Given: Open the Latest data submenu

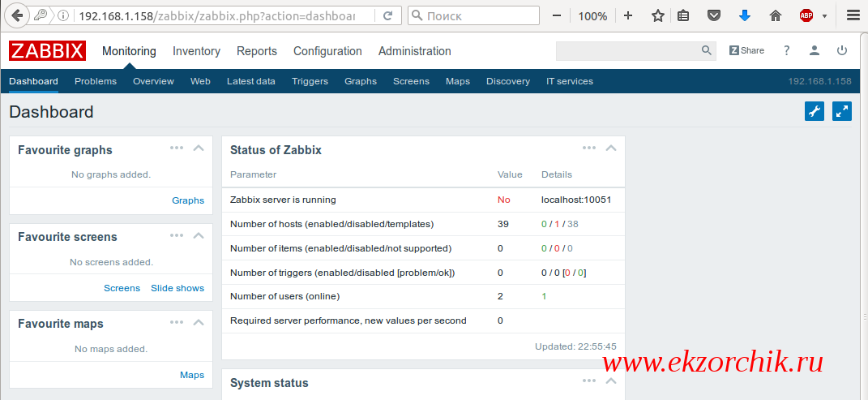Looking at the screenshot, I should click(250, 81).
